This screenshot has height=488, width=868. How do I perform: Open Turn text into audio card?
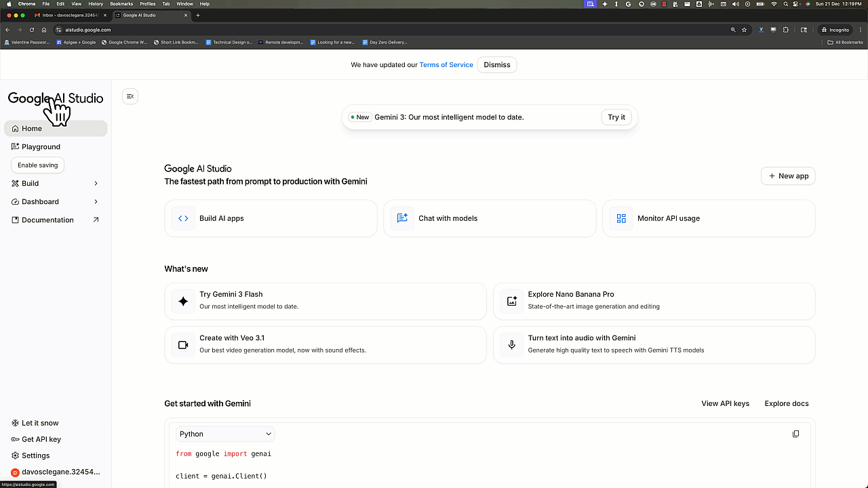tap(654, 345)
